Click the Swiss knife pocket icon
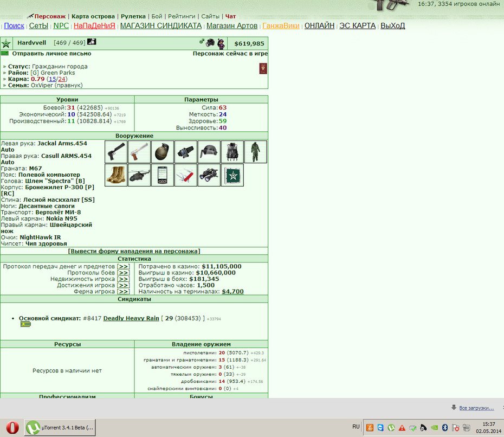Screen dimensions: 504x437 coord(186,175)
